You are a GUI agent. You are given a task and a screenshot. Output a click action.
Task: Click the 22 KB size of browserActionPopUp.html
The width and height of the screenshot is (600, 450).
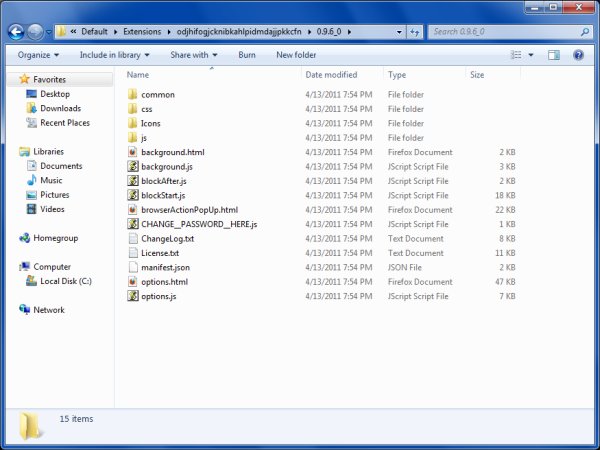(505, 210)
